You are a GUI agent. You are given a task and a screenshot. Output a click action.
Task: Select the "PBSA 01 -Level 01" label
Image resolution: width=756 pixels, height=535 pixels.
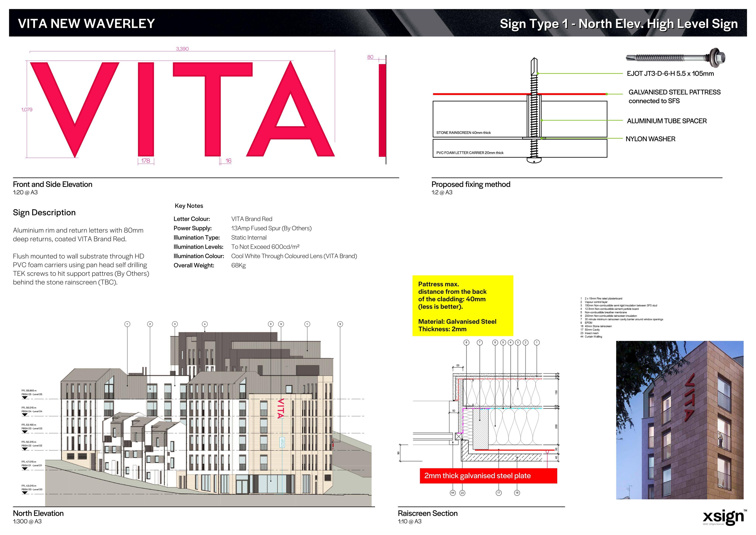coord(32,466)
